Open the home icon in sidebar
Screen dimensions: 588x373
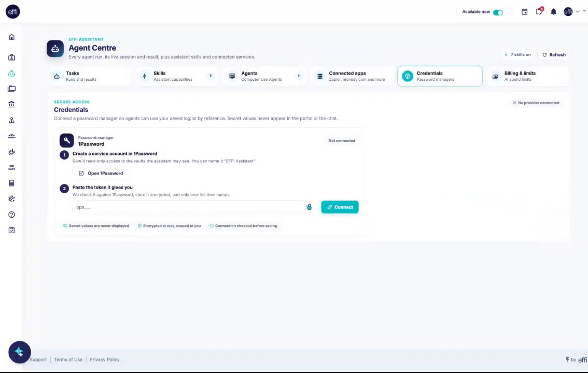(x=11, y=37)
